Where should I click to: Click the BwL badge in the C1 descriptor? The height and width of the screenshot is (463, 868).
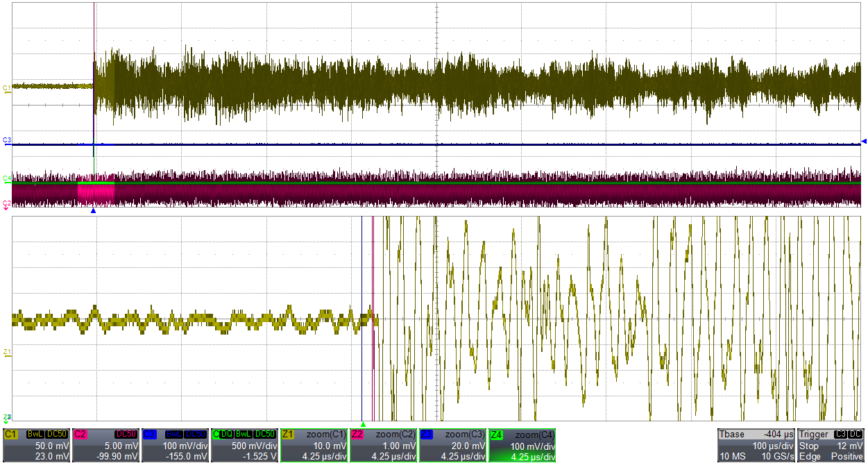tap(35, 434)
